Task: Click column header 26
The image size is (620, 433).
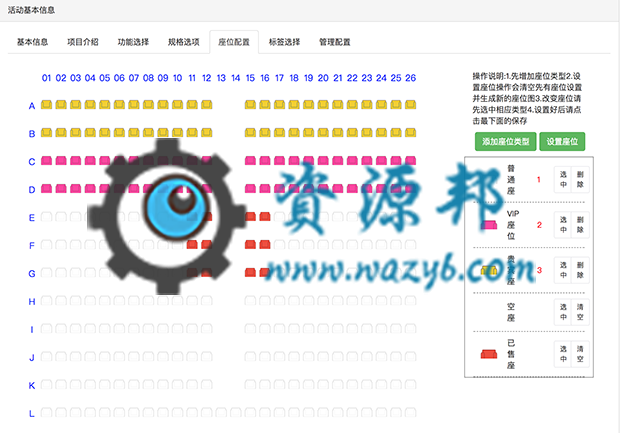Action: 410,78
